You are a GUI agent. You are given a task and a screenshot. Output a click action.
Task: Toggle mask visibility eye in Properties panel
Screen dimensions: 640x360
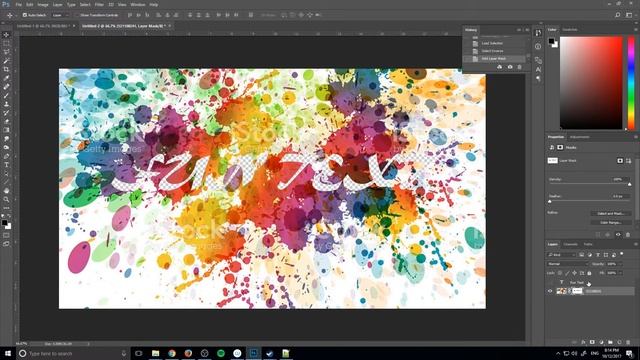pyautogui.click(x=618, y=235)
